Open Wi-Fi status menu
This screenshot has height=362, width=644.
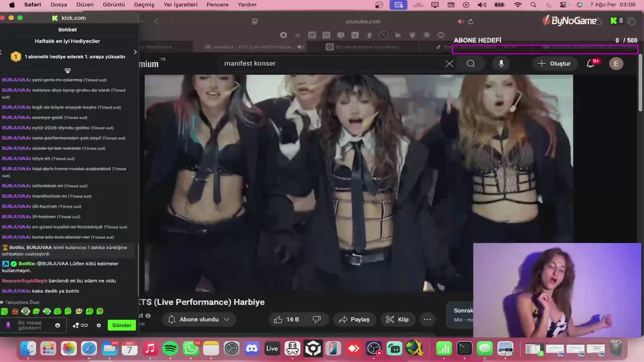click(x=518, y=5)
